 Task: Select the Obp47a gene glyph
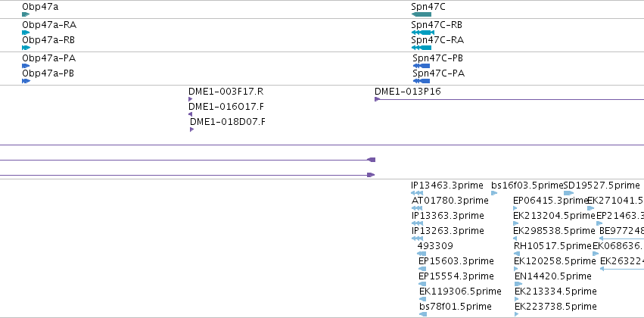click(26, 14)
